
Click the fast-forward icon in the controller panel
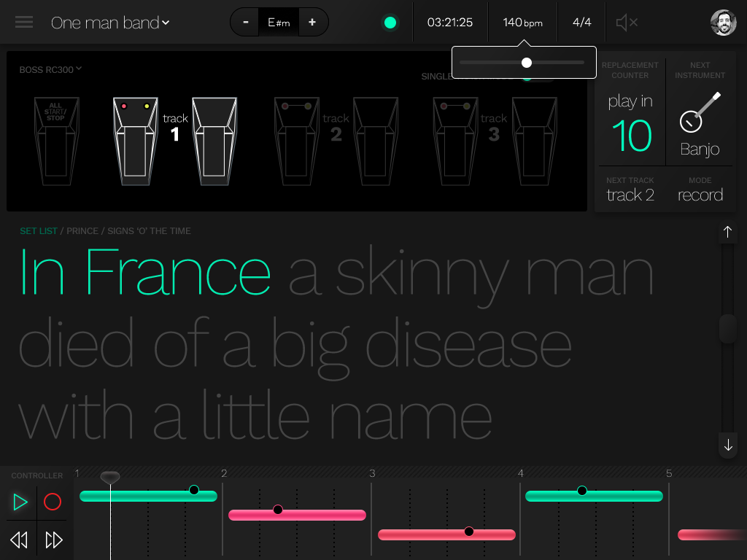[x=55, y=540]
